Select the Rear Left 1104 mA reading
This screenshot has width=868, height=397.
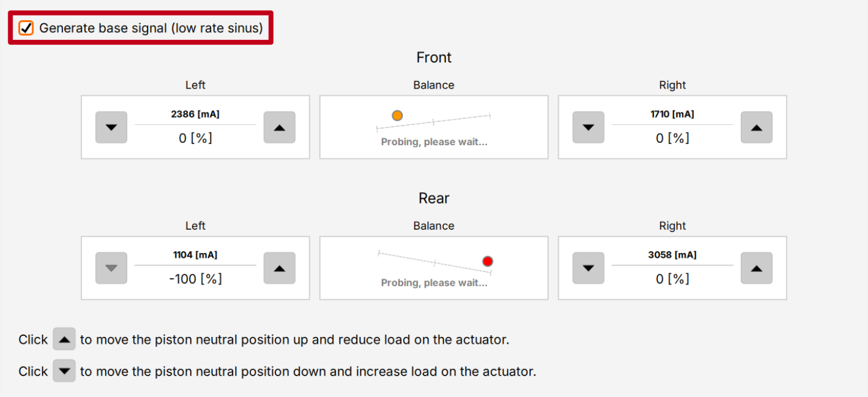coord(195,255)
